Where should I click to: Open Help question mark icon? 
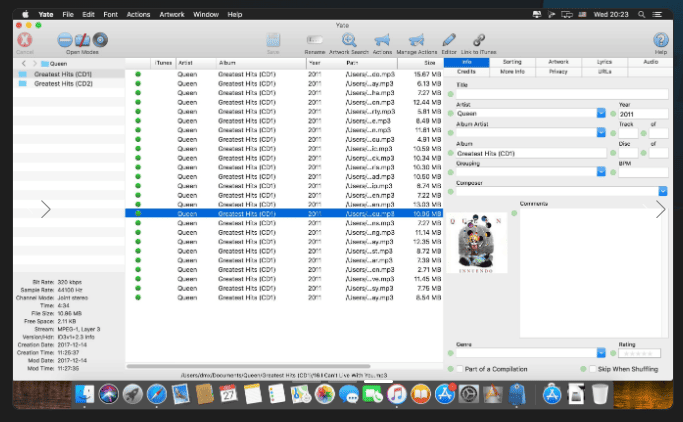(x=661, y=41)
